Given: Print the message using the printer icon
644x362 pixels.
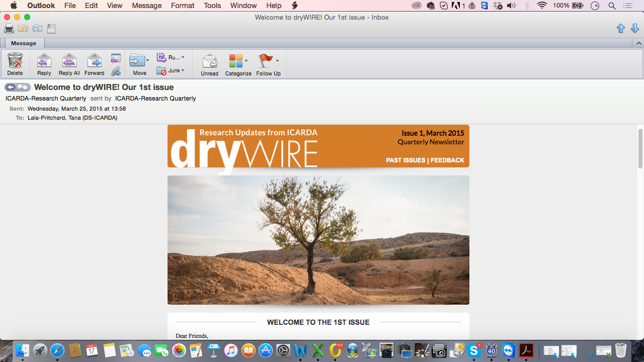Looking at the screenshot, I should [x=9, y=29].
